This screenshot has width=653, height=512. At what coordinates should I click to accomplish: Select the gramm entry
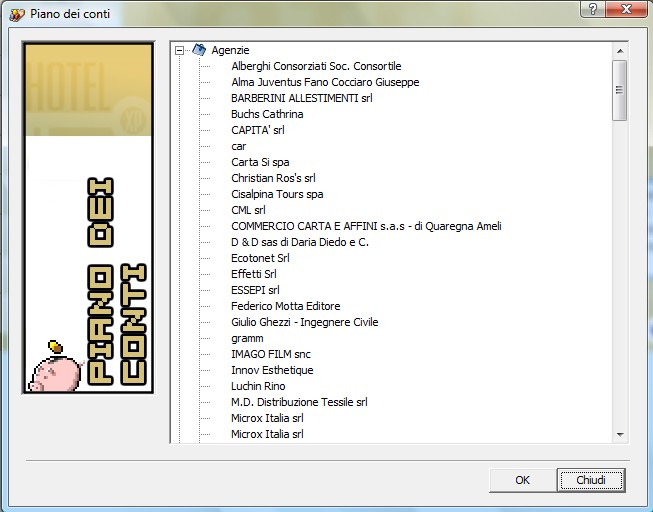pyautogui.click(x=247, y=338)
